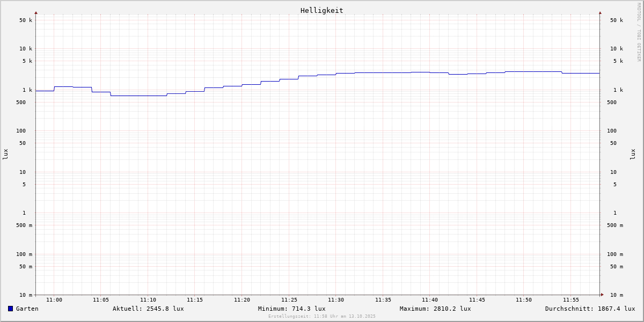
Task: Click the red arrow atop the left y-axis
Action: (x=36, y=12)
